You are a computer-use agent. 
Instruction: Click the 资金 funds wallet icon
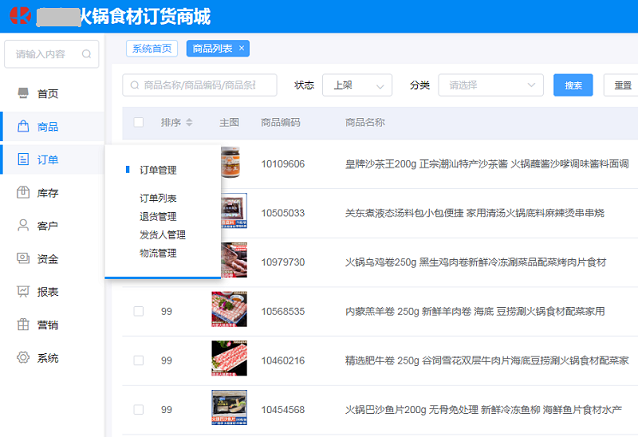(x=24, y=258)
